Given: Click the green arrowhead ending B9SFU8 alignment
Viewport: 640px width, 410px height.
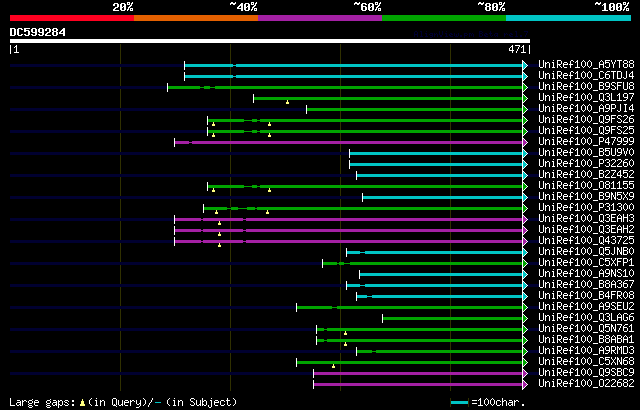Looking at the screenshot, I should click(x=525, y=87).
